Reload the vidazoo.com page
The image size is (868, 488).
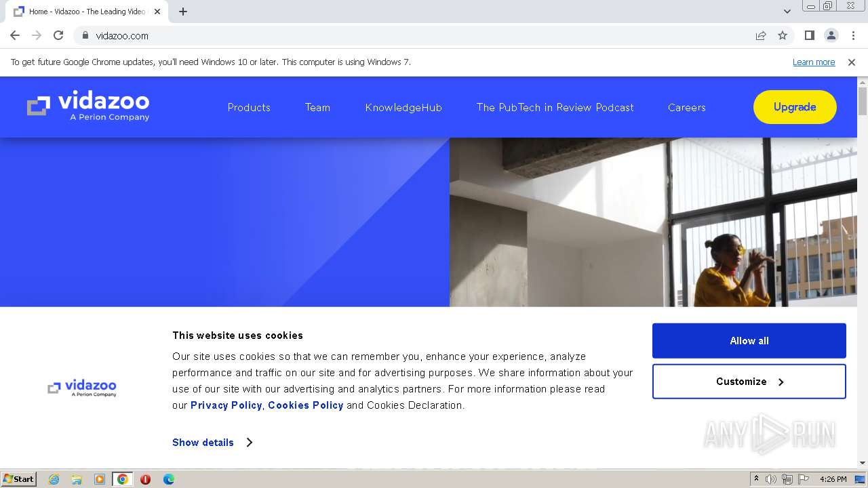click(58, 35)
